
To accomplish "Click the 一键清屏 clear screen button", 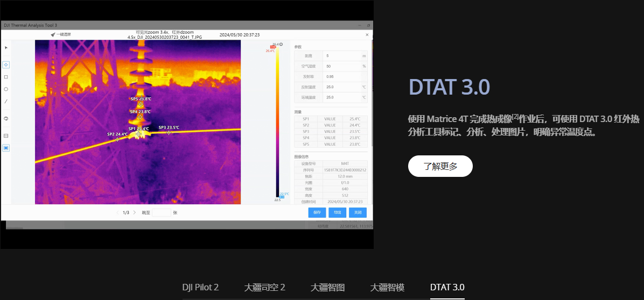I will pyautogui.click(x=61, y=34).
